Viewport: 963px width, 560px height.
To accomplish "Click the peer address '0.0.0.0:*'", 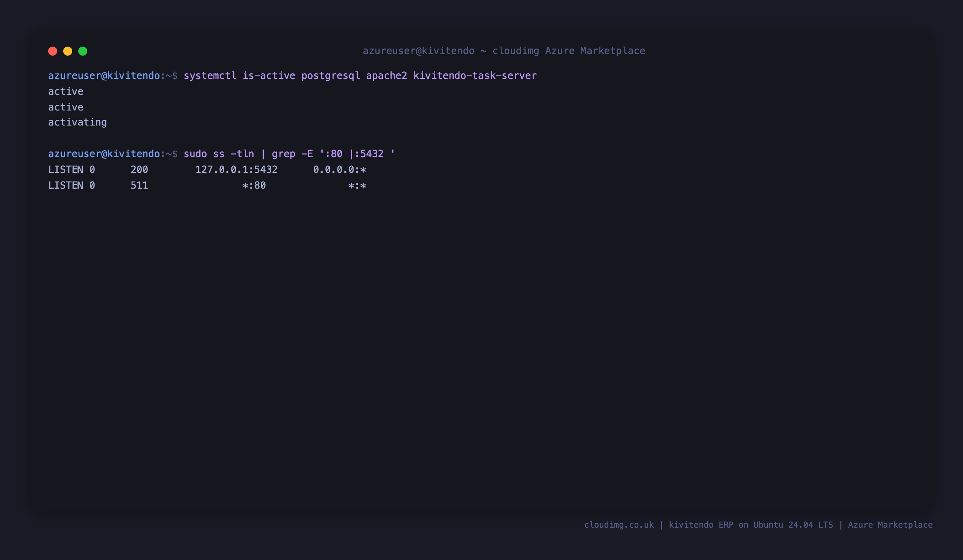I will [340, 170].
